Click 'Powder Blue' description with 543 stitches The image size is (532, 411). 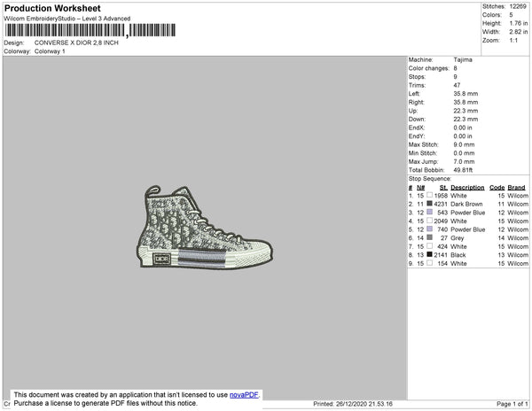pos(468,213)
